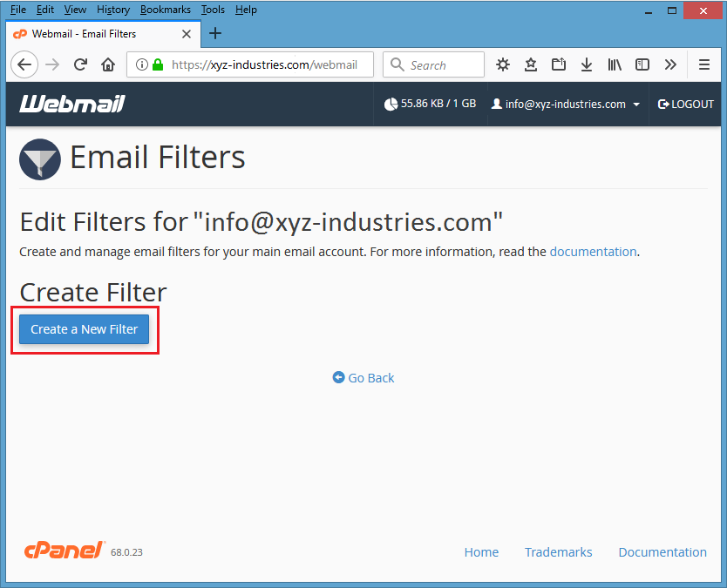
Task: Click the Go Back arrow circle icon
Action: click(x=338, y=378)
